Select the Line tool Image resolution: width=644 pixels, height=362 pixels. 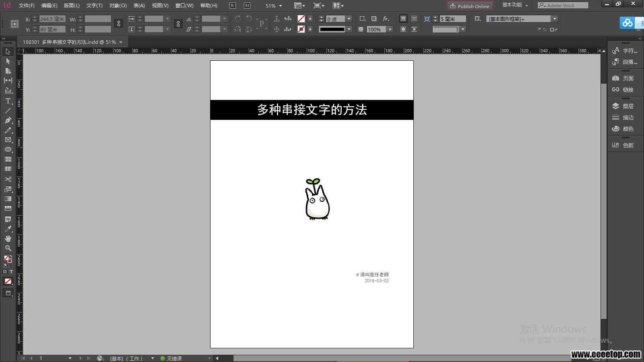[x=8, y=111]
